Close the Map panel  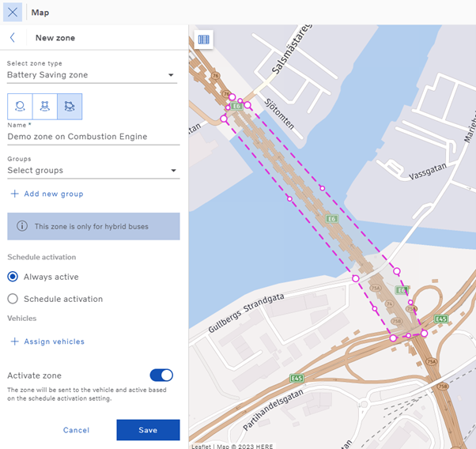[13, 13]
